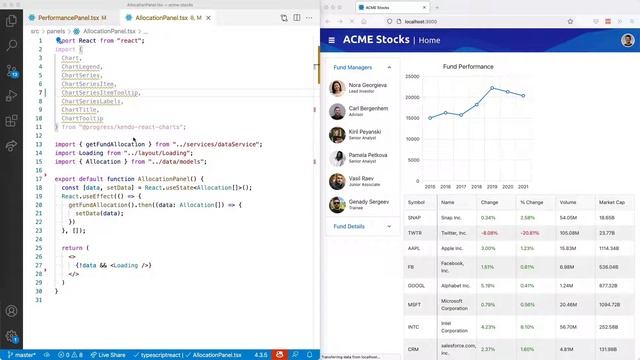640x360 pixels.
Task: Open the Search view in activity bar
Action: (11, 45)
